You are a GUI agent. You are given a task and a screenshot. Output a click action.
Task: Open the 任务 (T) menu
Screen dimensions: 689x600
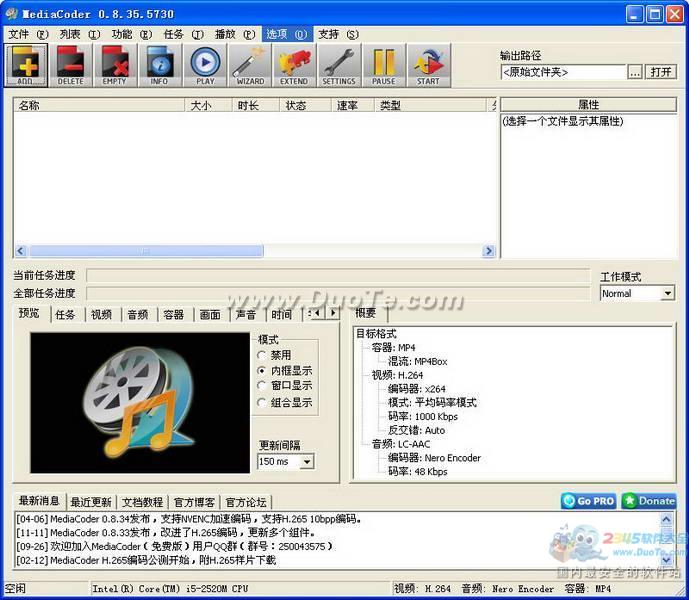coord(184,34)
